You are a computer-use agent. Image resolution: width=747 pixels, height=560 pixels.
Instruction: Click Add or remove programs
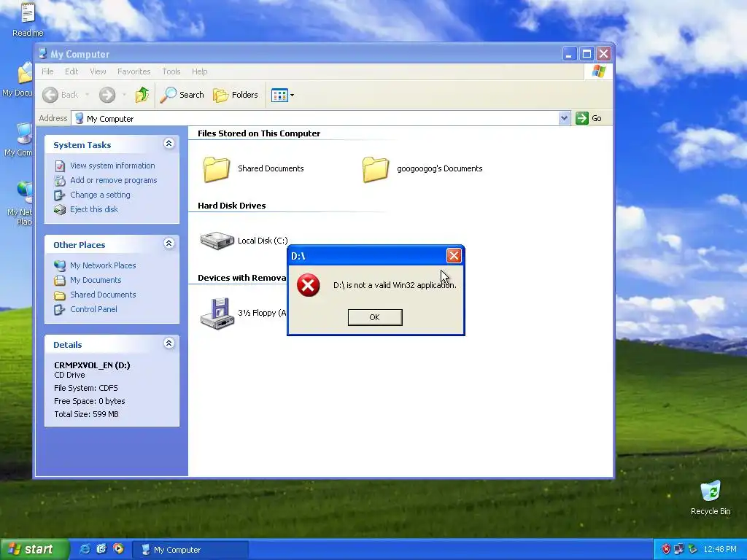point(113,180)
